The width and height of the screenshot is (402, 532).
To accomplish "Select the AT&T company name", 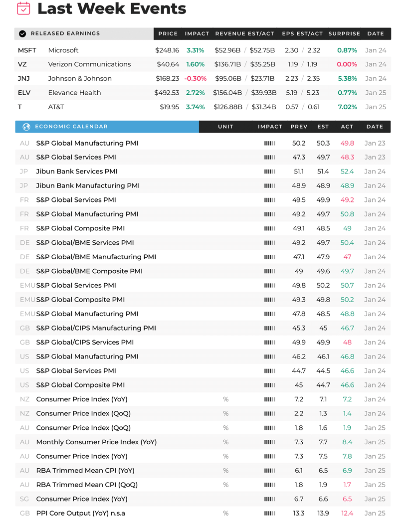I will tap(56, 107).
